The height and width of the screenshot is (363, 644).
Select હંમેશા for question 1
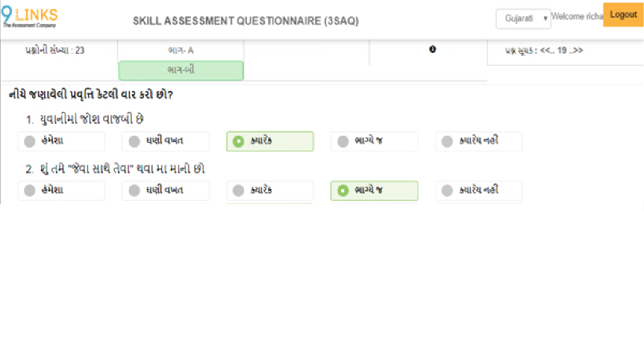(61, 141)
